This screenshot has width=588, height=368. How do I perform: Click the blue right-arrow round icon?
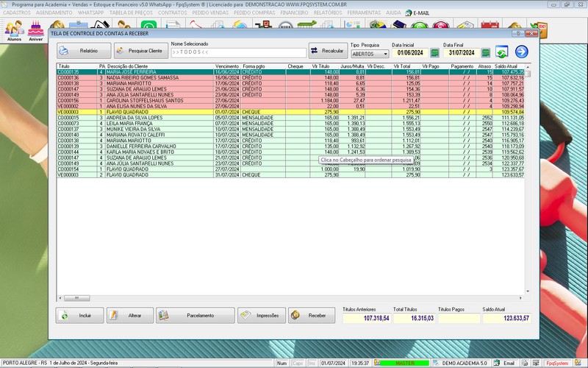(x=522, y=52)
